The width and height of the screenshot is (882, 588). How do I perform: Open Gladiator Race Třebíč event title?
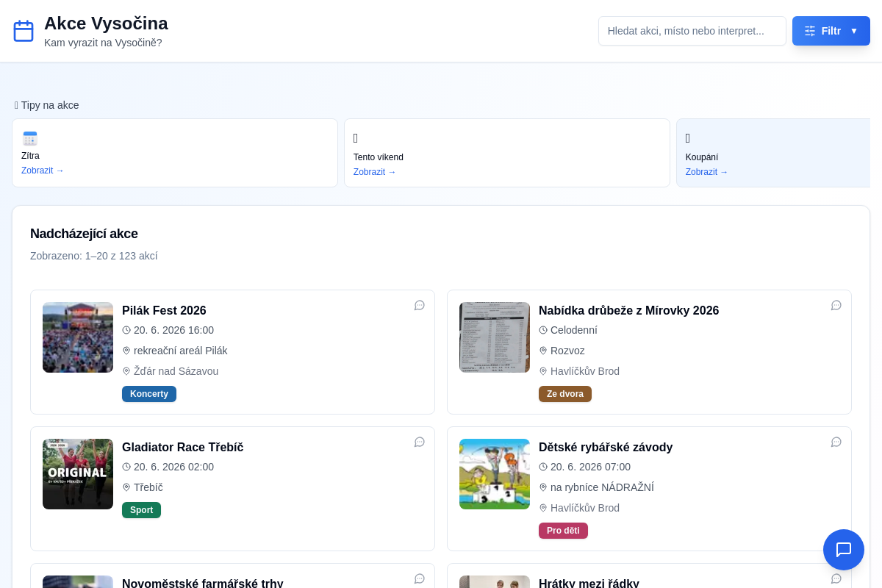[182, 447]
